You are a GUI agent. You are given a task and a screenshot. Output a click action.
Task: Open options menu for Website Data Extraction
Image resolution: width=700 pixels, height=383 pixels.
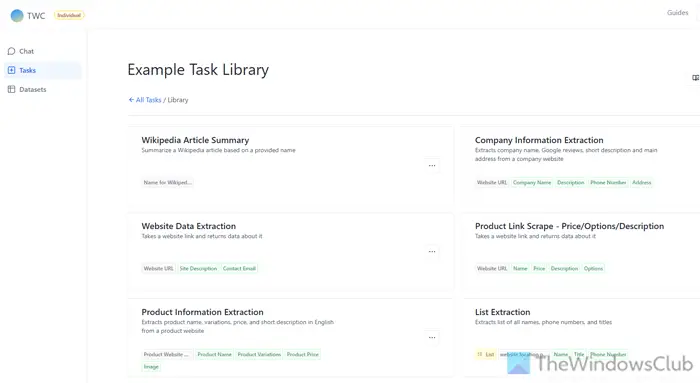(x=432, y=252)
